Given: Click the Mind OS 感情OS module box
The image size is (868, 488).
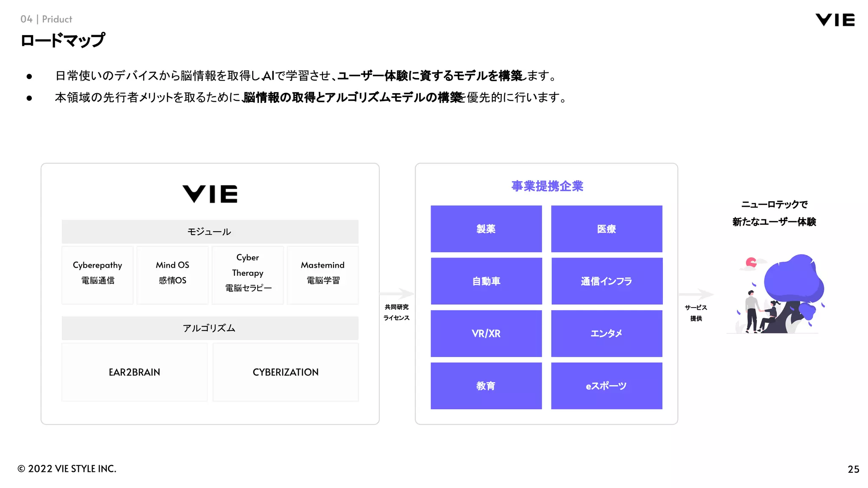Looking at the screenshot, I should [x=172, y=275].
